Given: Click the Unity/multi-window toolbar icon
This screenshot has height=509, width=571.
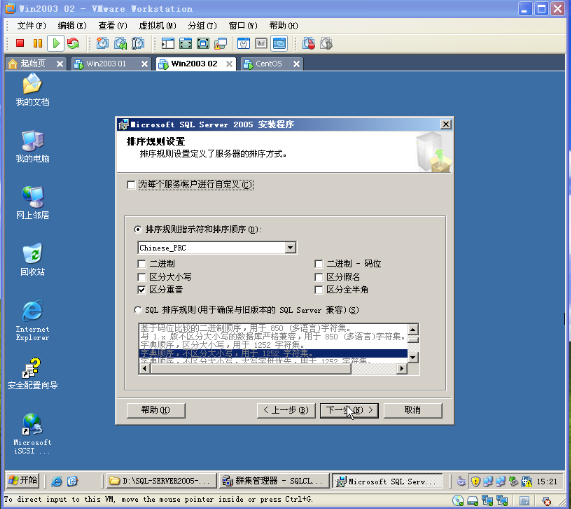Looking at the screenshot, I should point(221,44).
